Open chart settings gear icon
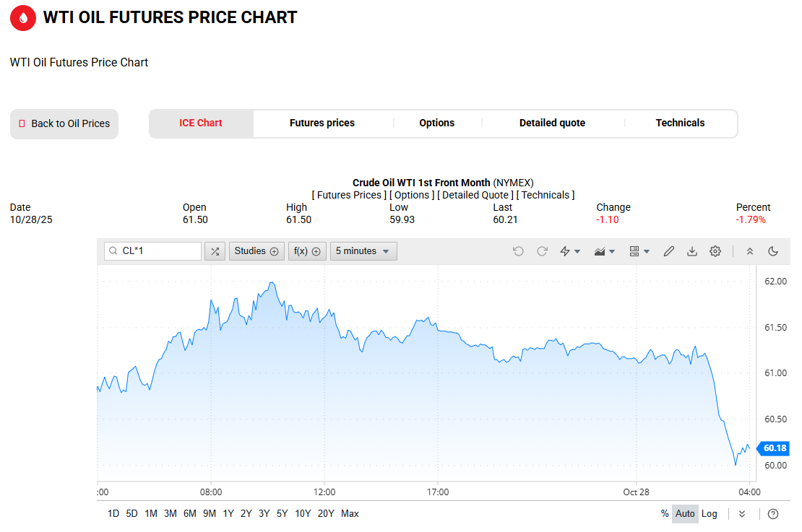The height and width of the screenshot is (532, 802). tap(715, 251)
